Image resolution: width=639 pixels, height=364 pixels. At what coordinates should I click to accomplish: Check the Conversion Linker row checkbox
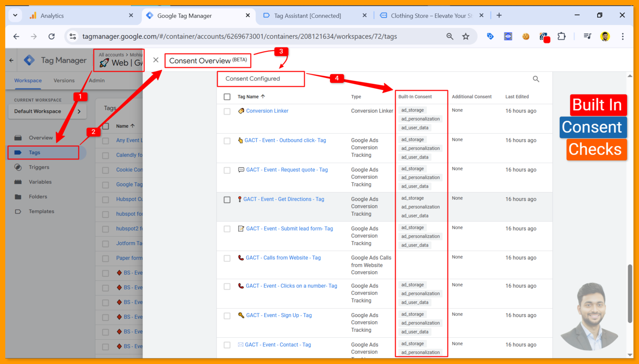(x=227, y=111)
